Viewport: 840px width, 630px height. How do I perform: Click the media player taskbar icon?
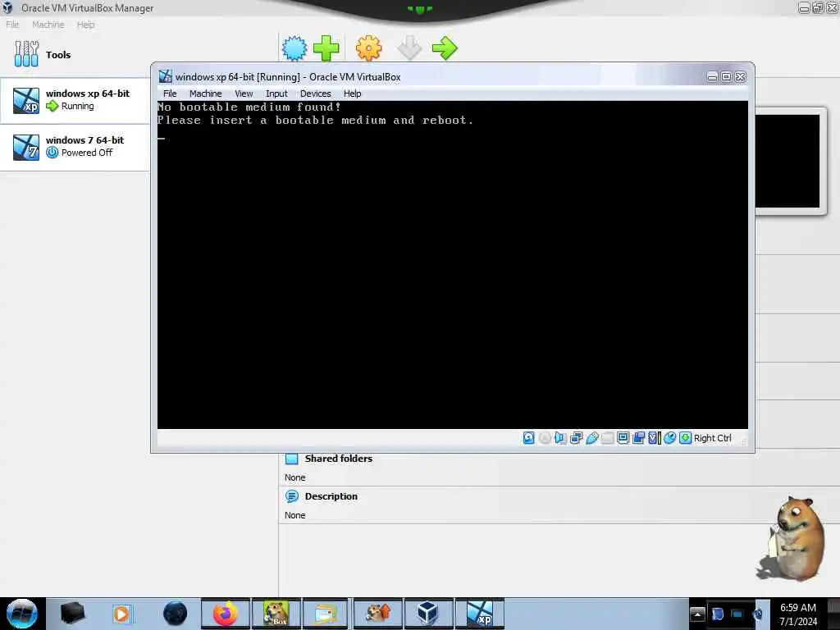[x=121, y=614]
